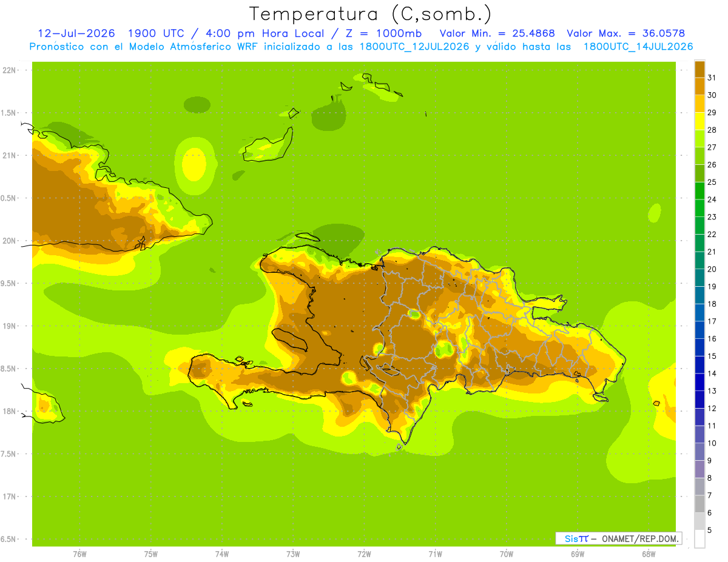Pick the teal swatch between 19 and 20
728x562 pixels.
699,278
